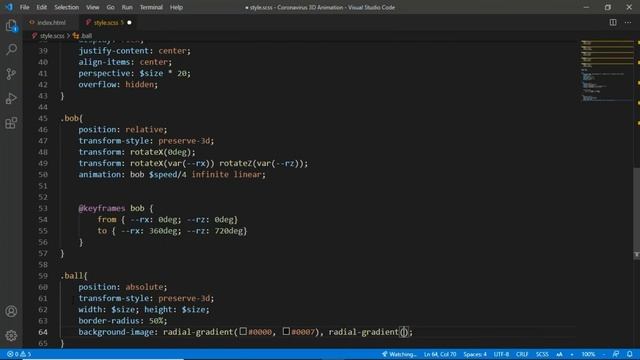
Task: Change encoding via UTF-8 status item
Action: coord(501,354)
